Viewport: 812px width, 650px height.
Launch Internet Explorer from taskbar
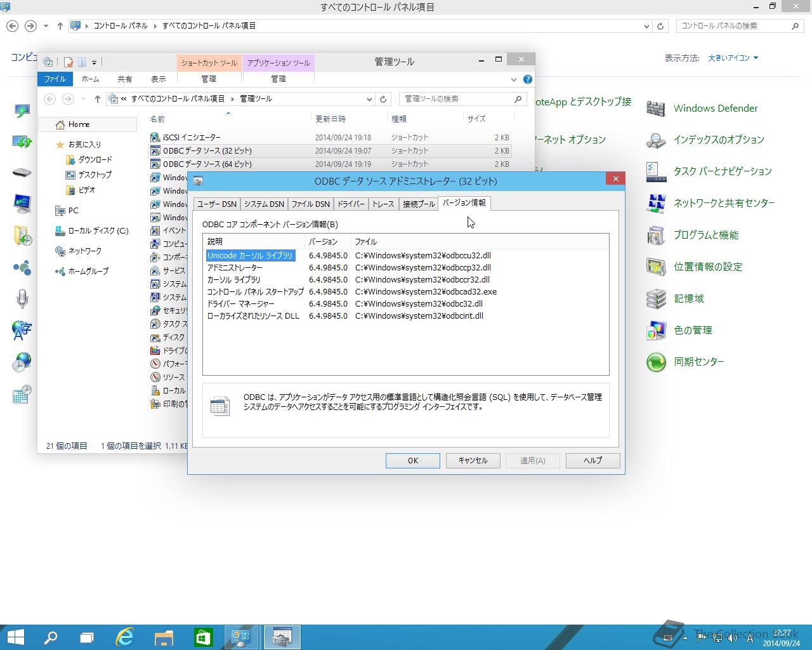tap(126, 637)
